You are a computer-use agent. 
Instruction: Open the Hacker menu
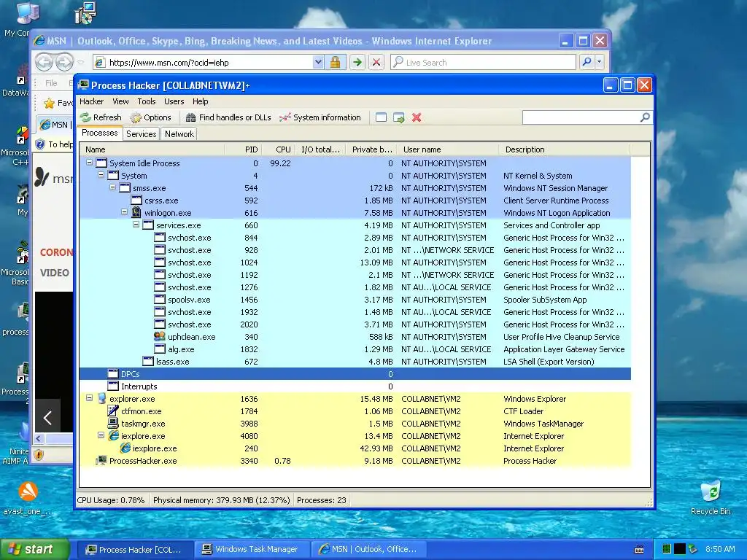(x=91, y=101)
